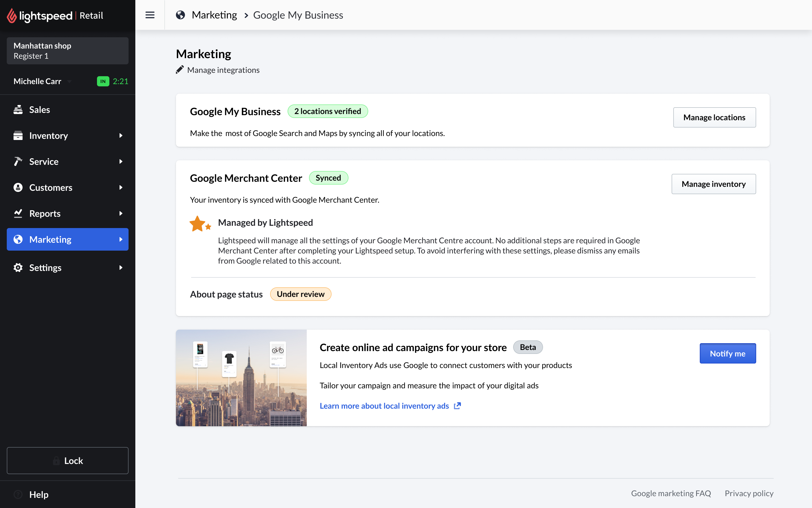Screen dimensions: 812x508
Task: Click the 2:21 clocked-in time
Action: point(120,81)
